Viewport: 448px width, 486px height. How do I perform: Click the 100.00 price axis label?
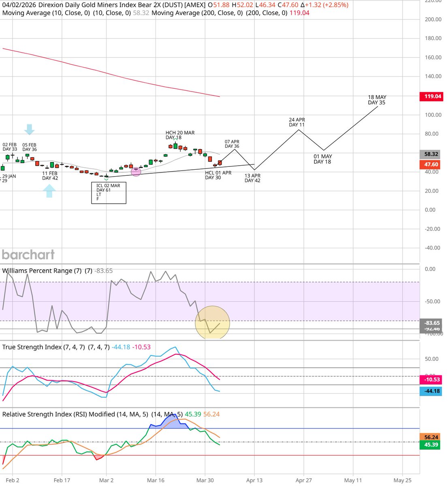[x=433, y=115]
